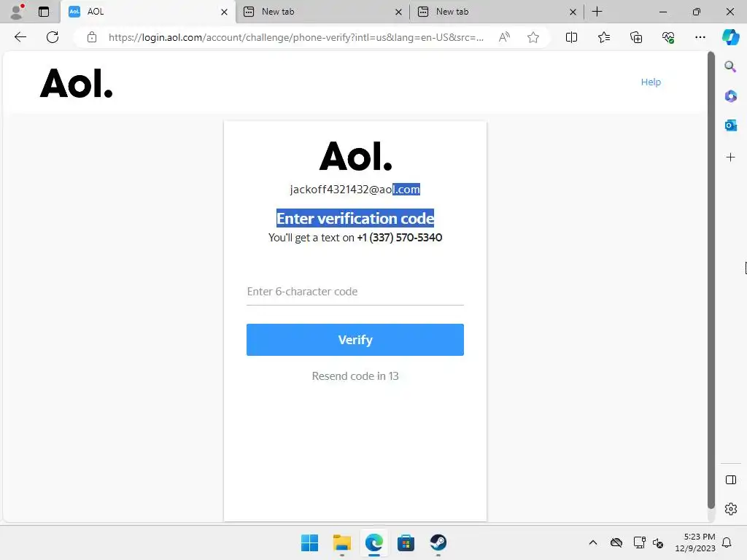Open sidebar Search icon
This screenshot has height=560, width=747.
coord(730,66)
